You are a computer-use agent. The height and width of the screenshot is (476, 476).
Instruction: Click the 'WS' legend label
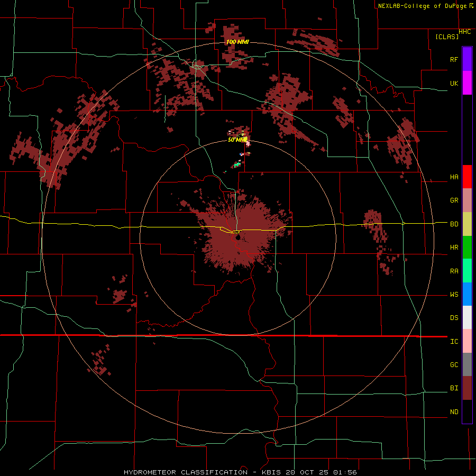tap(454, 295)
